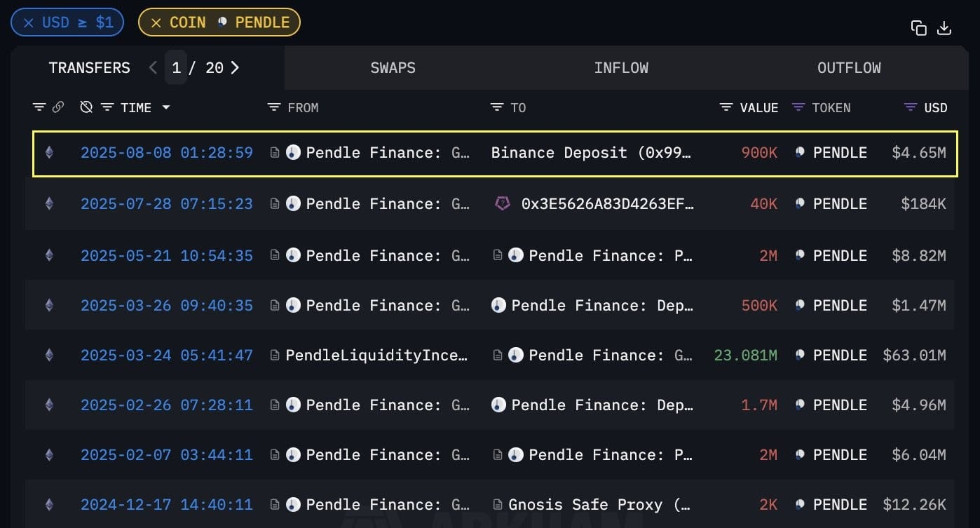The image size is (980, 528).
Task: Open the 2025-08-08 01:28:59 transaction
Action: (166, 153)
